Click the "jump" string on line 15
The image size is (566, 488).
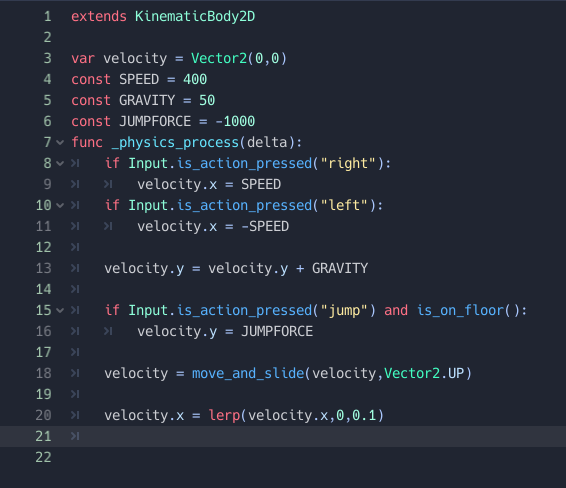[344, 310]
